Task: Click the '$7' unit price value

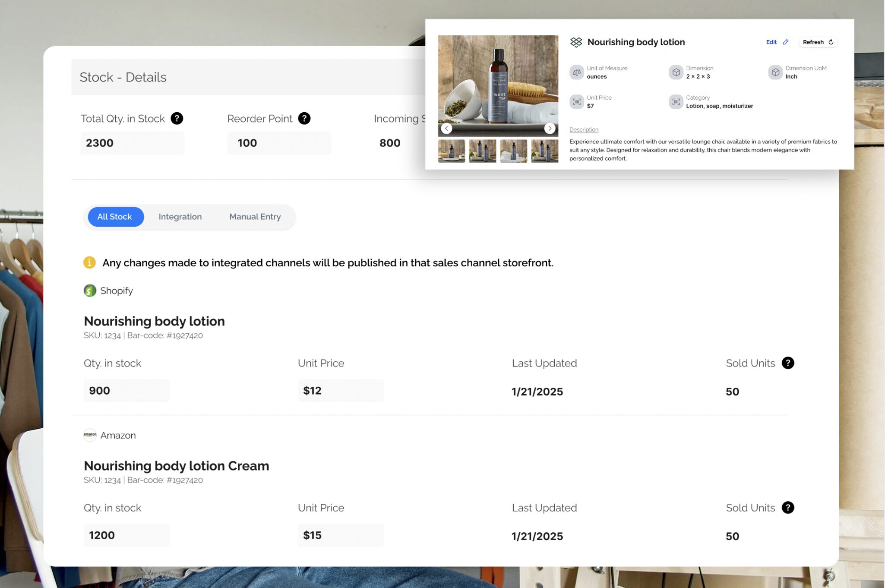Action: [x=590, y=106]
